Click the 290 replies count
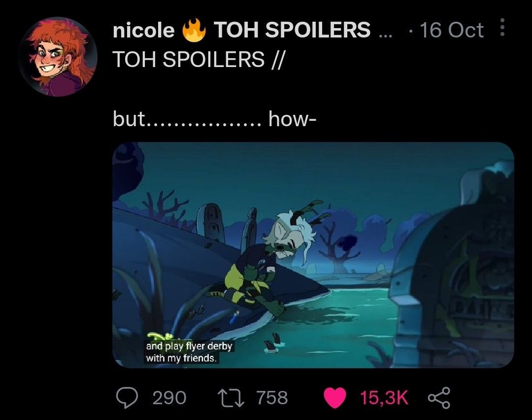The height and width of the screenshot is (420, 532). tap(169, 398)
